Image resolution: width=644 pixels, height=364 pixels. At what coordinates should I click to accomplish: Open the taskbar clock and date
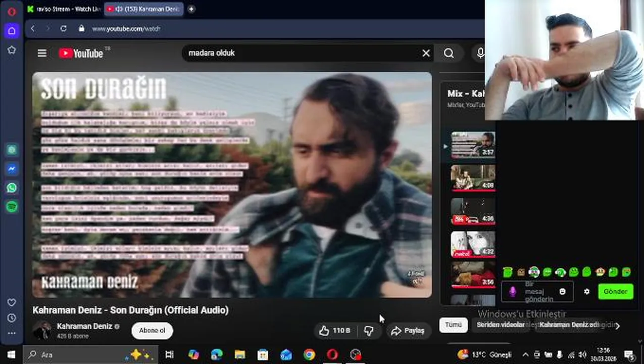coord(603,354)
